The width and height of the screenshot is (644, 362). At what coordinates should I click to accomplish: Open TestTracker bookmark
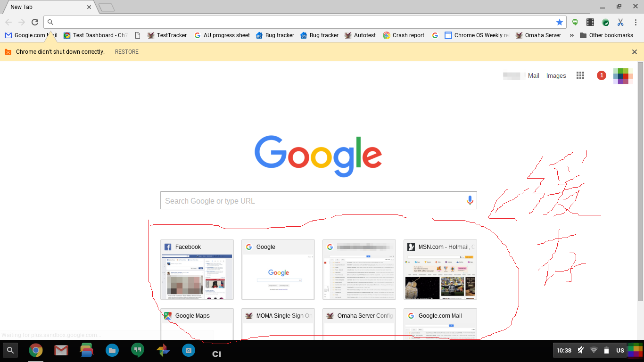tap(167, 35)
